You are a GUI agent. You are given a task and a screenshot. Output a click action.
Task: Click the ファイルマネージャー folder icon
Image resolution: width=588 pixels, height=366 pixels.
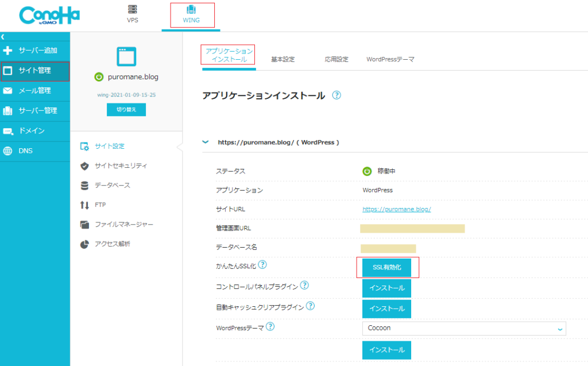click(84, 225)
